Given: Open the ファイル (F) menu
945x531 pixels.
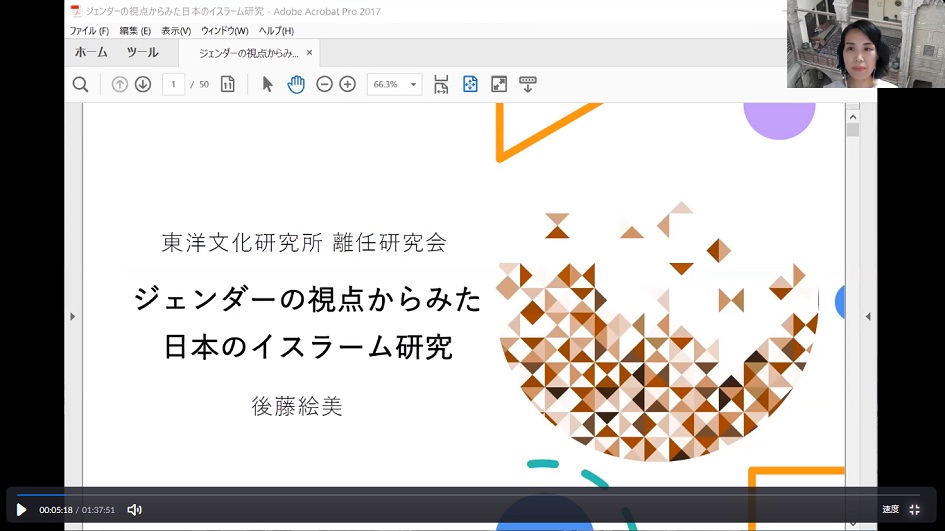Looking at the screenshot, I should 89,31.
